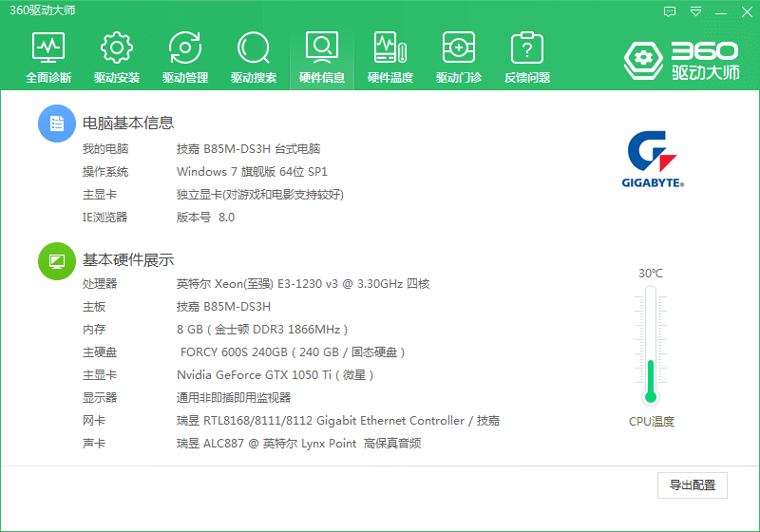Click the green 基本硬件展示 section icon
The image size is (760, 532).
(56, 261)
